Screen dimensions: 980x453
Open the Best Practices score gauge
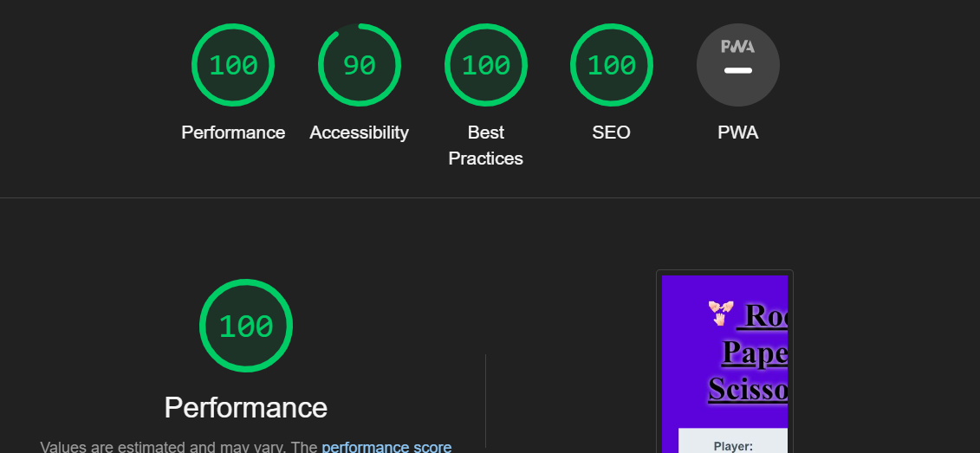point(485,65)
